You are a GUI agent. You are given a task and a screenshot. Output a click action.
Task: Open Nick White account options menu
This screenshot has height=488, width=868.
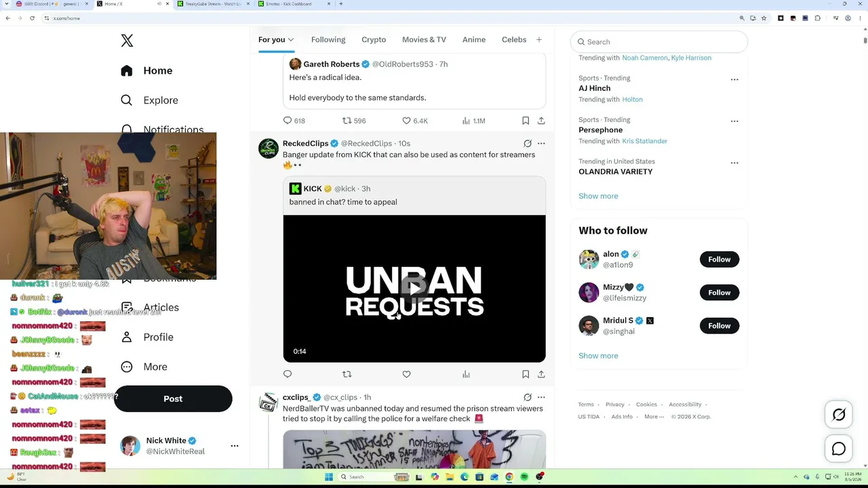pyautogui.click(x=235, y=446)
